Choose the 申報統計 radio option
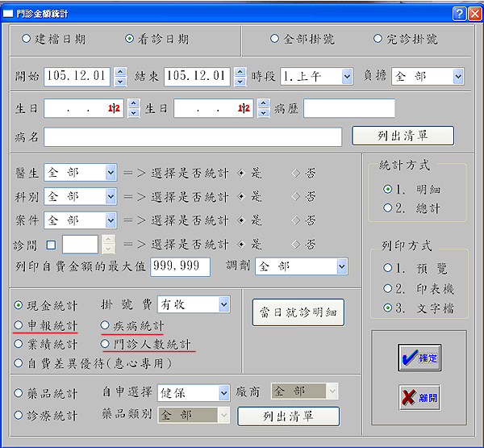 pyautogui.click(x=19, y=324)
